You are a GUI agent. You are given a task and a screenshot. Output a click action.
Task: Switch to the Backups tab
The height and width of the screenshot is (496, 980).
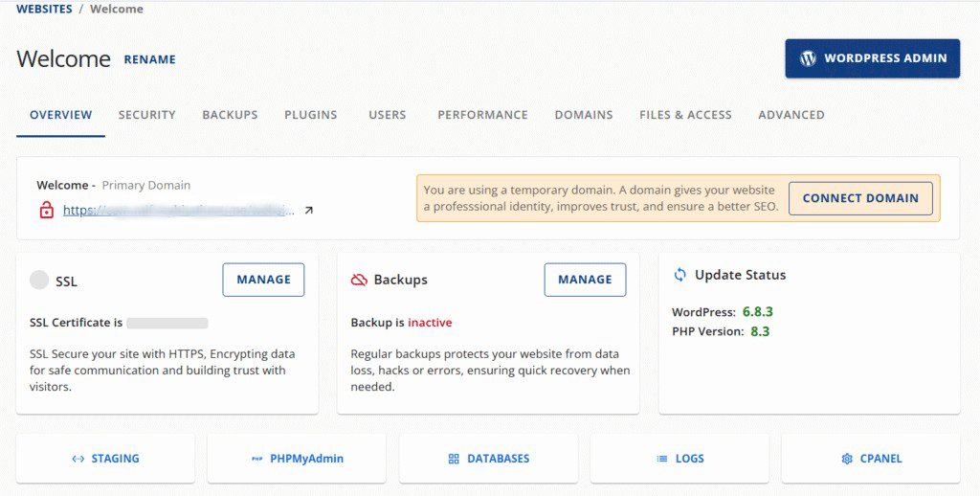[x=230, y=115]
